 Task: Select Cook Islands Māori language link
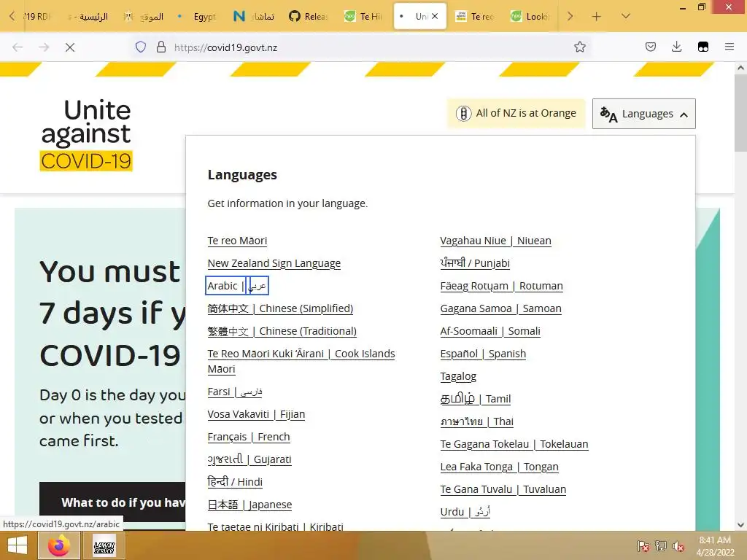301,362
